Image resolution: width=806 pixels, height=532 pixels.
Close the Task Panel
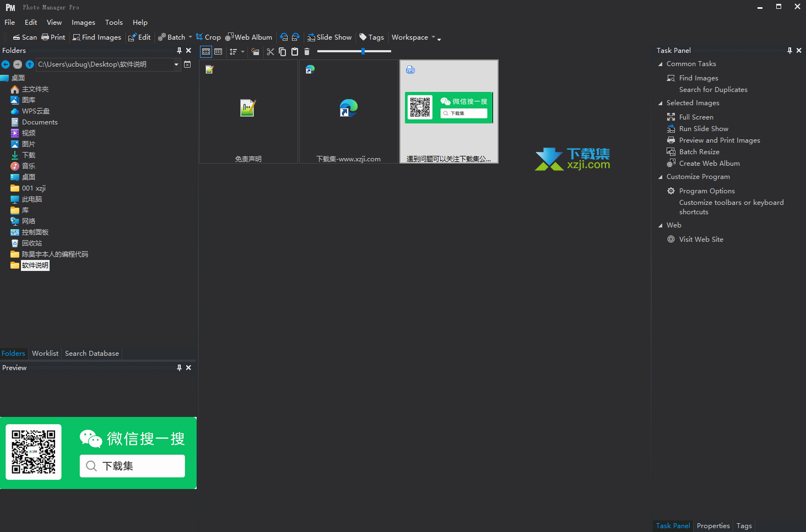pos(799,51)
